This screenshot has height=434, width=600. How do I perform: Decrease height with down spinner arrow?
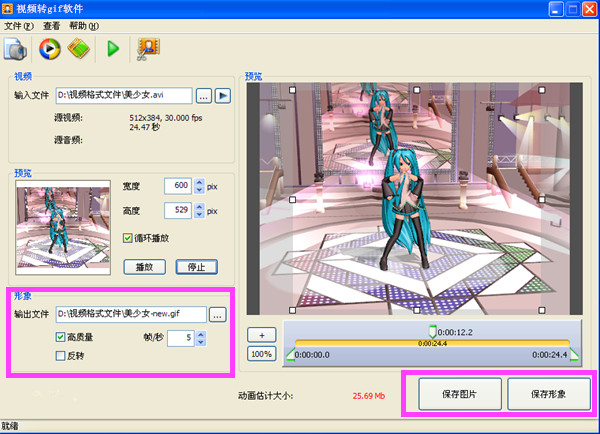pos(199,214)
